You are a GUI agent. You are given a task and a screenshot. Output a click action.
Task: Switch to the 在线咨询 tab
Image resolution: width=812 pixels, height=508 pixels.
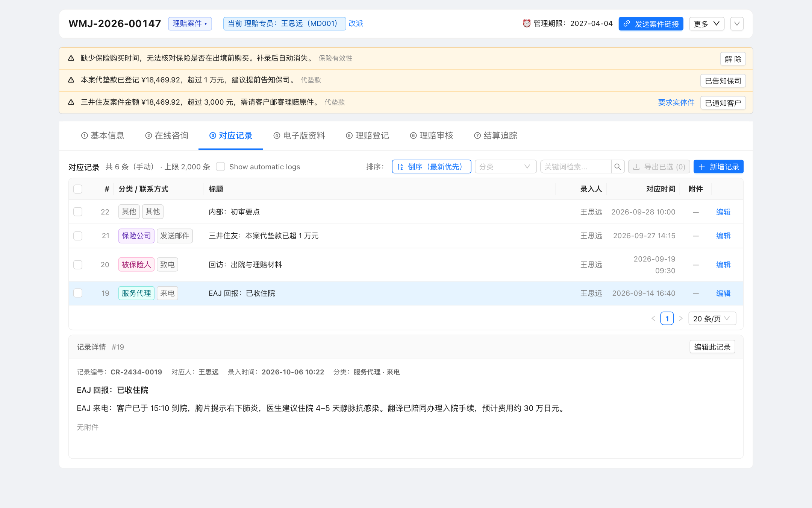pos(167,135)
